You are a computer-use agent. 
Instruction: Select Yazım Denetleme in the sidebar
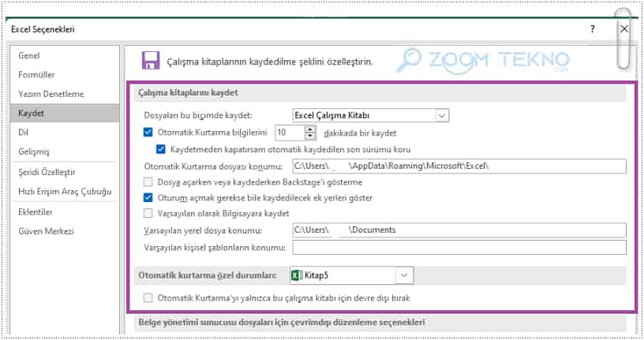pyautogui.click(x=51, y=94)
